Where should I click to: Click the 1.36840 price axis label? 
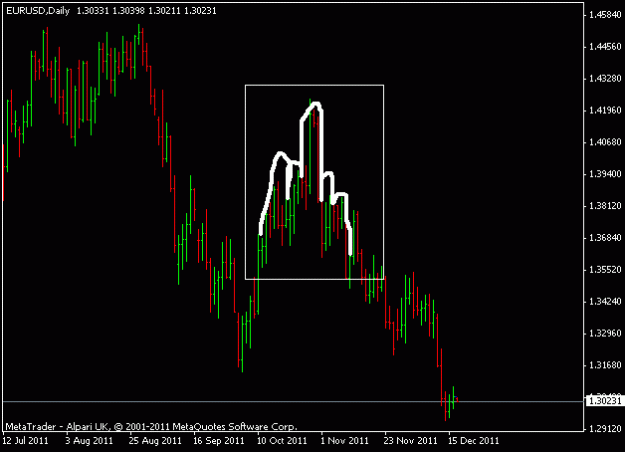click(605, 238)
